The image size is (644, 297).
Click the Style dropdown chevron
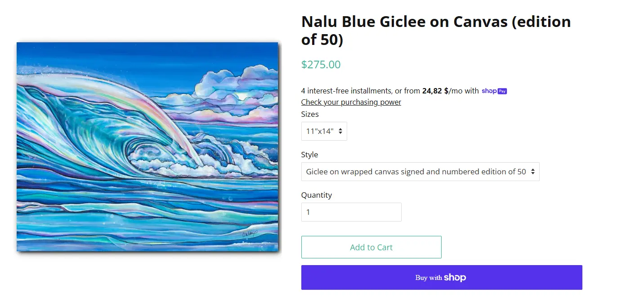(x=533, y=171)
